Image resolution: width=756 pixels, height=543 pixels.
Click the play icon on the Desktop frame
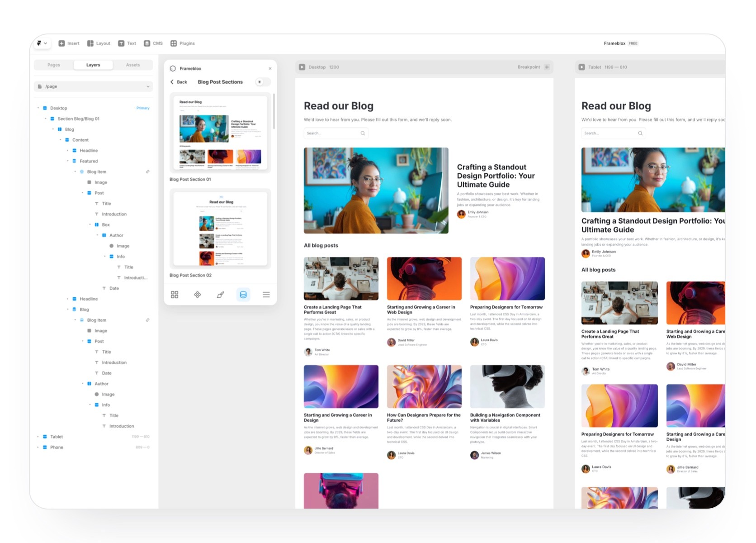coord(302,67)
